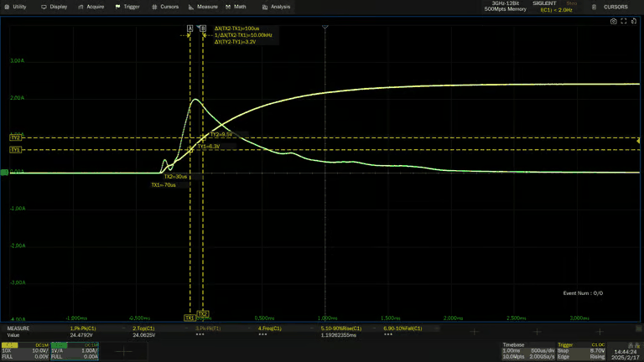Click the 3GHz-12Bit 500Mpts Memory info
Viewport: 644px width, 362px height.
[x=505, y=6]
